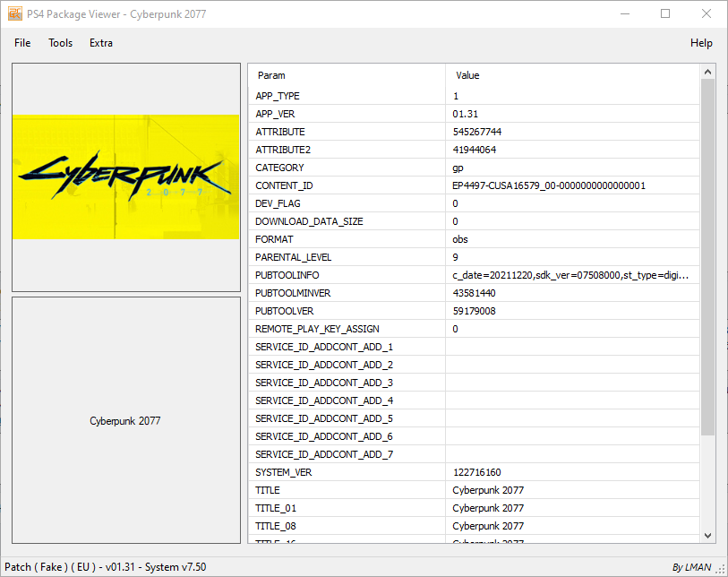Click the scroll up arrow in list
This screenshot has height=577, width=728.
707,72
